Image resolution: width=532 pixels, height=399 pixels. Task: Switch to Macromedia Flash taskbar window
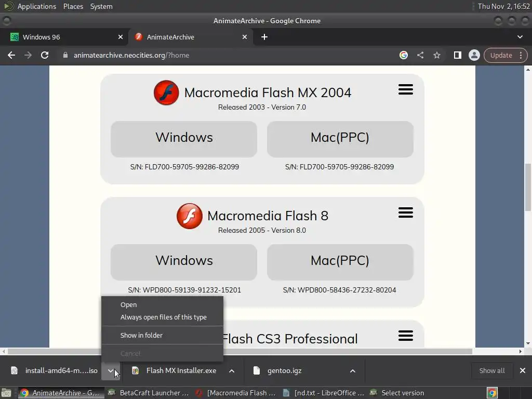click(236, 393)
